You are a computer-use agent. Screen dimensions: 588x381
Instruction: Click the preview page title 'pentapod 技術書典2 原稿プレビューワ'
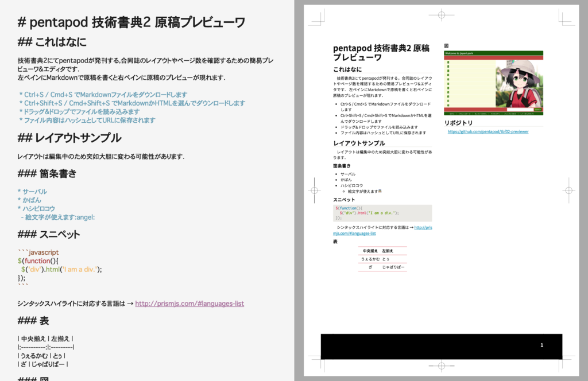381,53
